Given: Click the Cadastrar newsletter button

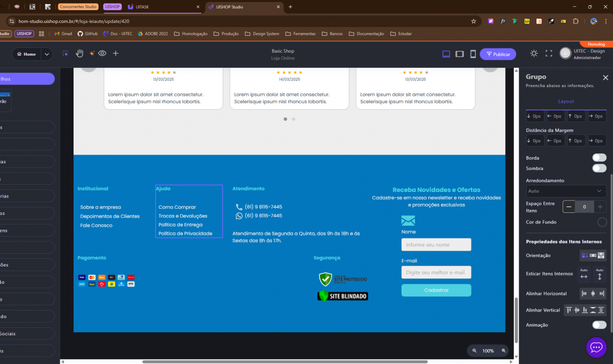Looking at the screenshot, I should coord(436,290).
